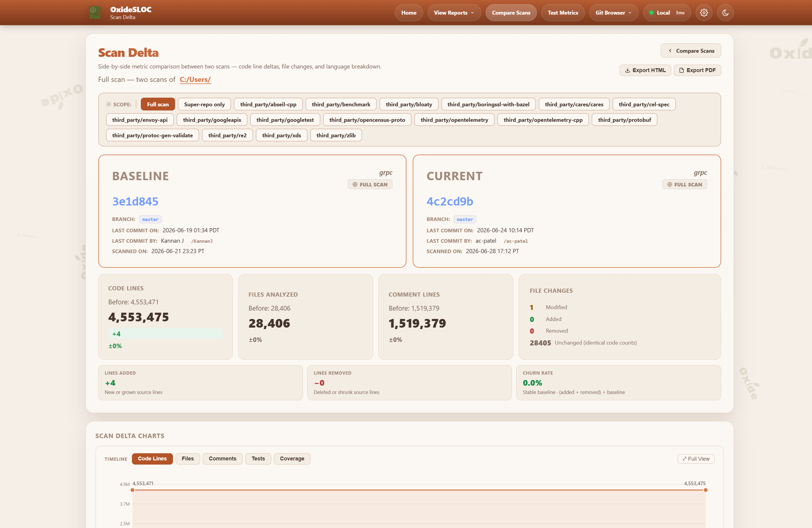
Task: Click the current 4,553,475 chart point
Action: tap(706, 490)
